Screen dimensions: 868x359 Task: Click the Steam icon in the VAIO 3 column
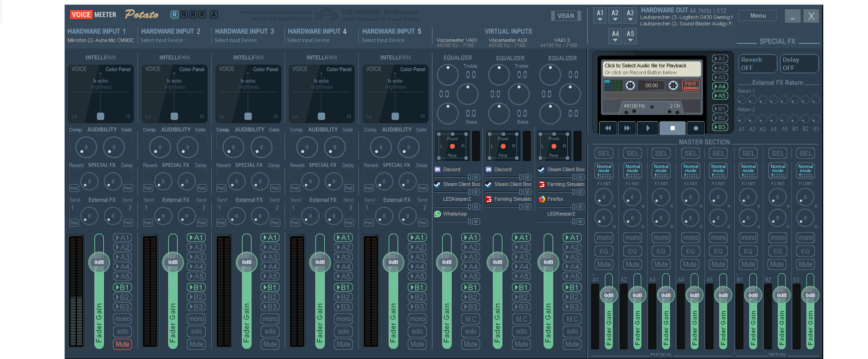click(x=542, y=169)
